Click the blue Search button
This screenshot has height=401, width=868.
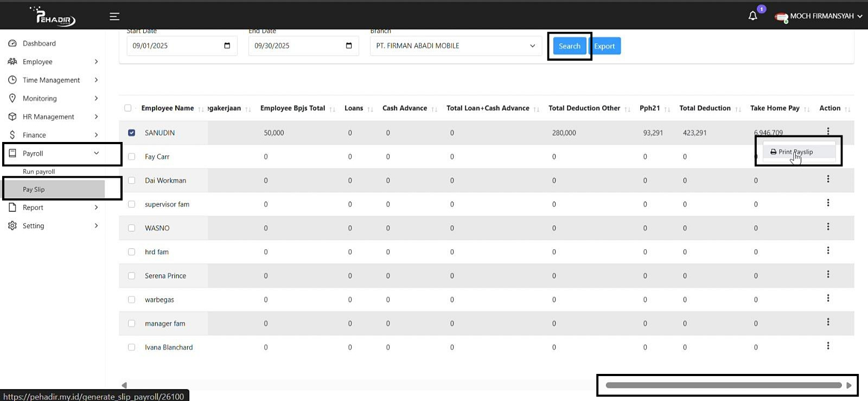[x=569, y=46]
